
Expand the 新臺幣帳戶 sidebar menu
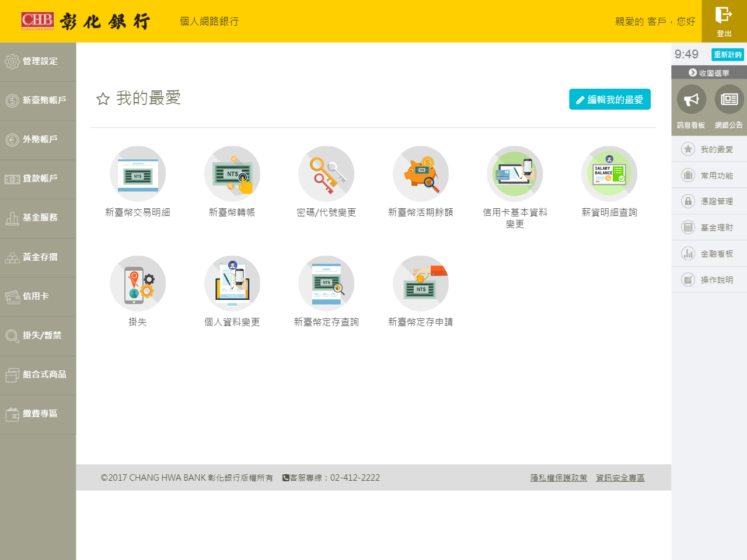38,100
